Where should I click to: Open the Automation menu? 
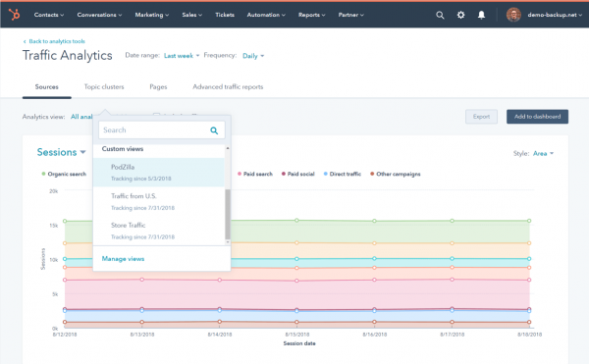pos(266,15)
